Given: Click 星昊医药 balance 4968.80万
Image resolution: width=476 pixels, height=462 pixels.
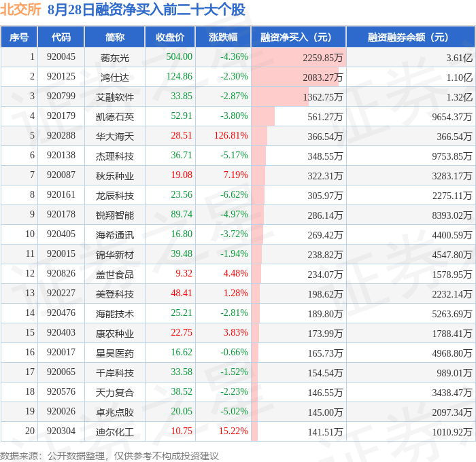Looking at the screenshot, I should coord(452,353).
